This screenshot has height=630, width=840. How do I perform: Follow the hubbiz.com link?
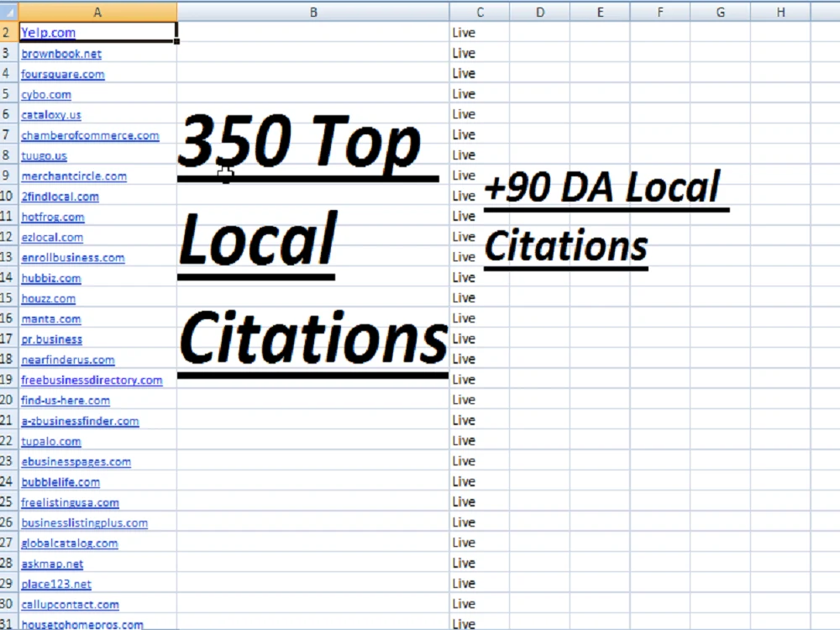coord(51,279)
